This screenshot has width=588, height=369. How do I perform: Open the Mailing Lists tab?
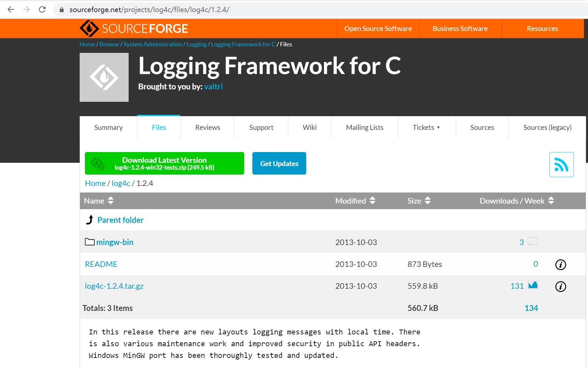click(x=364, y=127)
